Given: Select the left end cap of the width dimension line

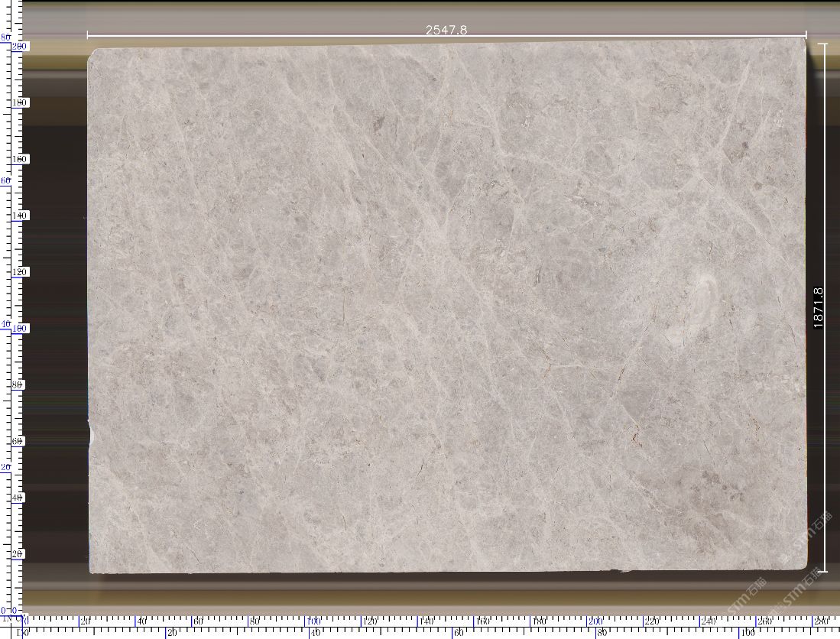Looking at the screenshot, I should (88, 34).
